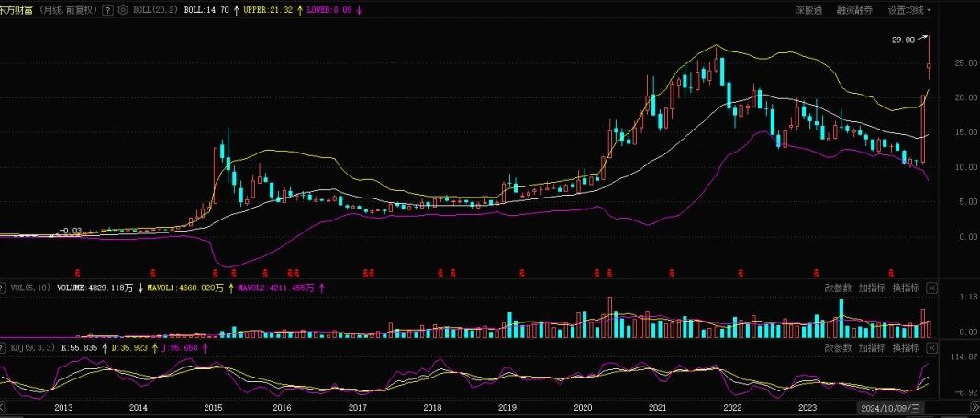Click the 2020 year label on timeline

point(583,408)
